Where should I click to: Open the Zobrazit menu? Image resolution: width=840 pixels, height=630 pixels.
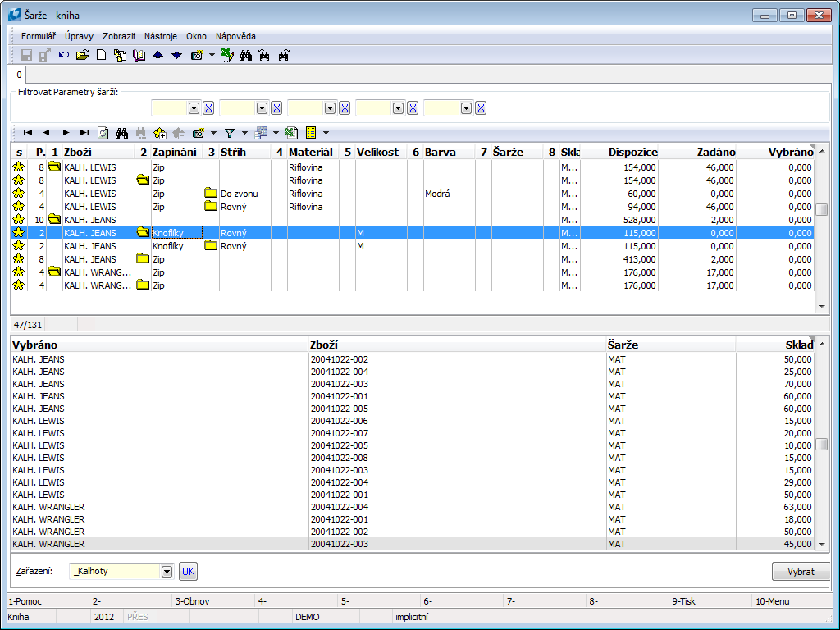point(119,36)
